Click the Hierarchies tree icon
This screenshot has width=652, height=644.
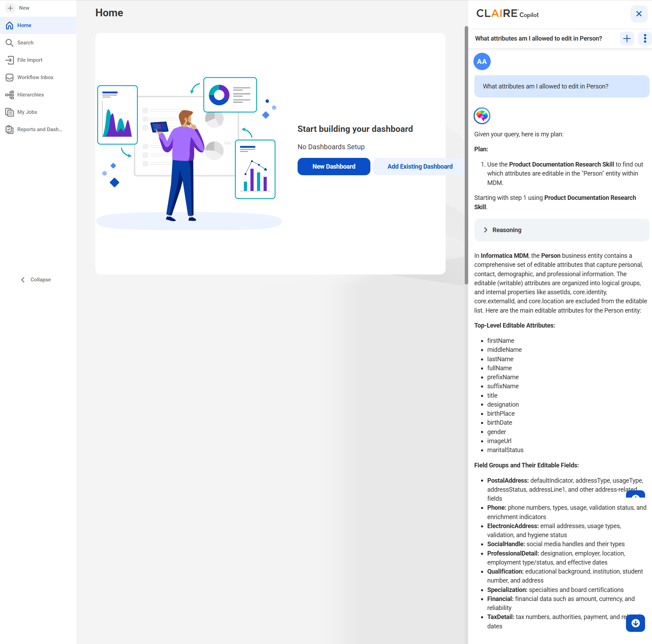[x=10, y=95]
